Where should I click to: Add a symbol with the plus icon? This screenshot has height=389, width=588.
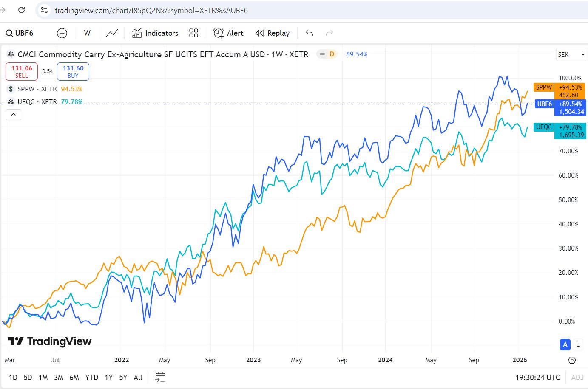pos(62,33)
